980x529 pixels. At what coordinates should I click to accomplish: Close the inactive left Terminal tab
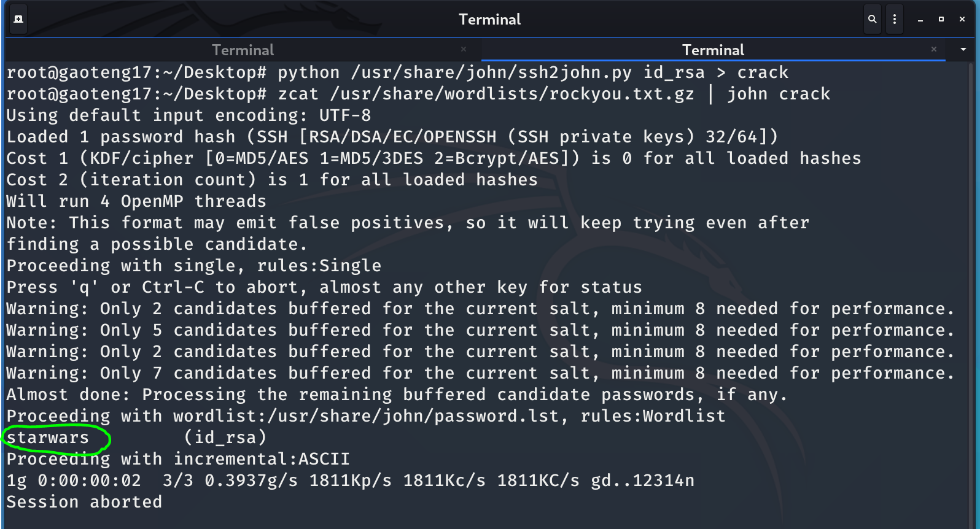tap(464, 49)
